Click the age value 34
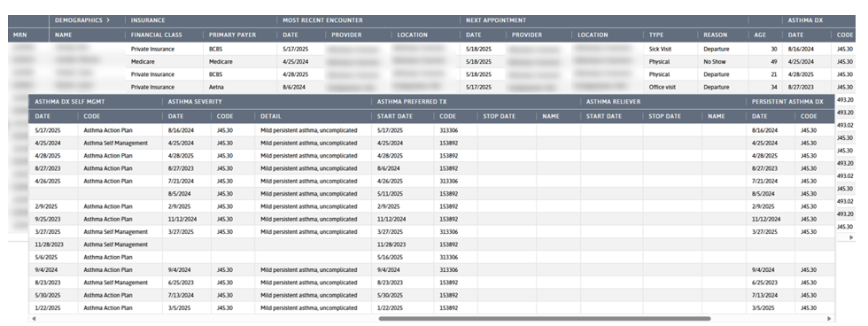Image resolution: width=868 pixels, height=326 pixels. [774, 88]
